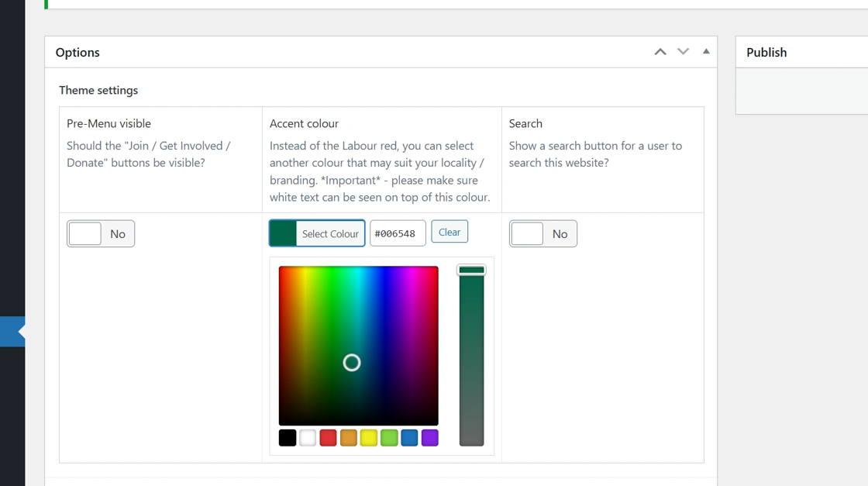Image resolution: width=868 pixels, height=486 pixels.
Task: Click the Search field label
Action: (x=526, y=123)
